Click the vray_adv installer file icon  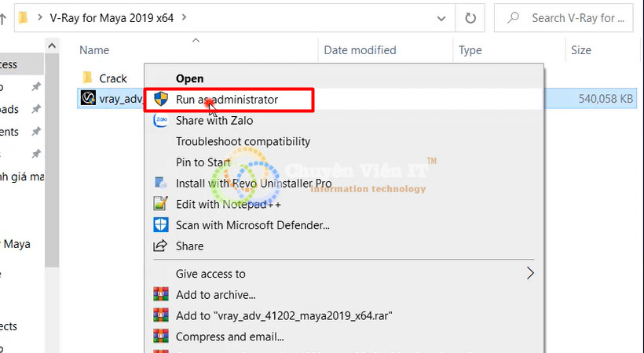click(x=88, y=98)
